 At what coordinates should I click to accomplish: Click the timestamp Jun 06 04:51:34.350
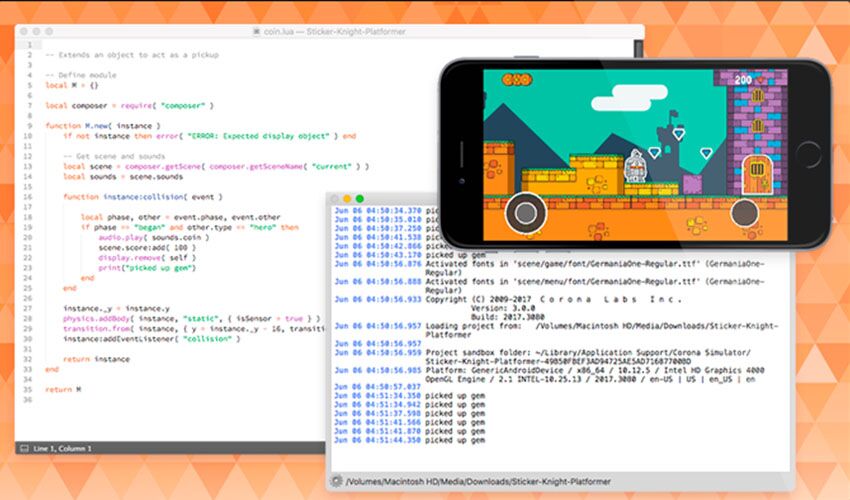tap(377, 396)
